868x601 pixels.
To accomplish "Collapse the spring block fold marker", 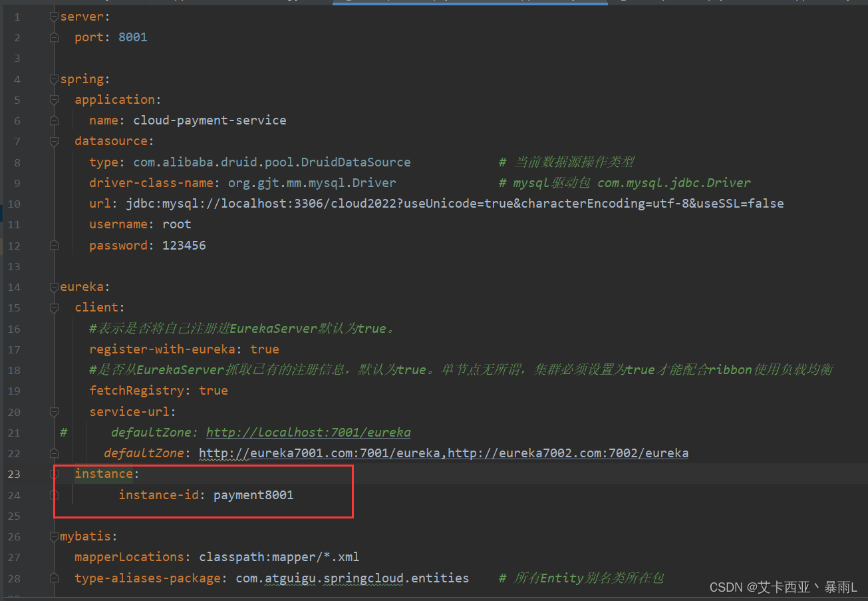I will 55,79.
